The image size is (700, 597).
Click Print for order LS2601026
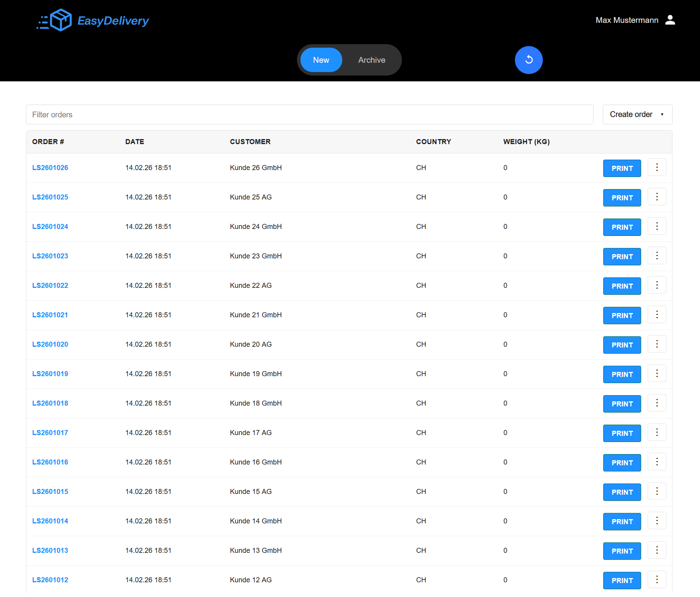622,168
